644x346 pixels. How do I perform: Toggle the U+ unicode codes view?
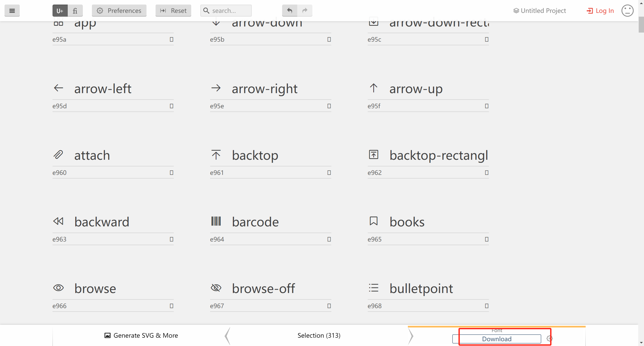pyautogui.click(x=60, y=11)
